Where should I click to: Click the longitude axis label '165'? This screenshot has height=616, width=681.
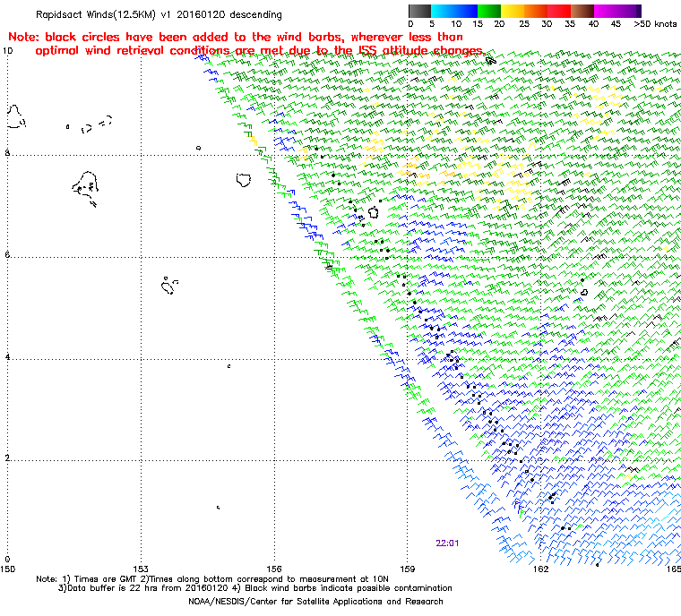674,569
